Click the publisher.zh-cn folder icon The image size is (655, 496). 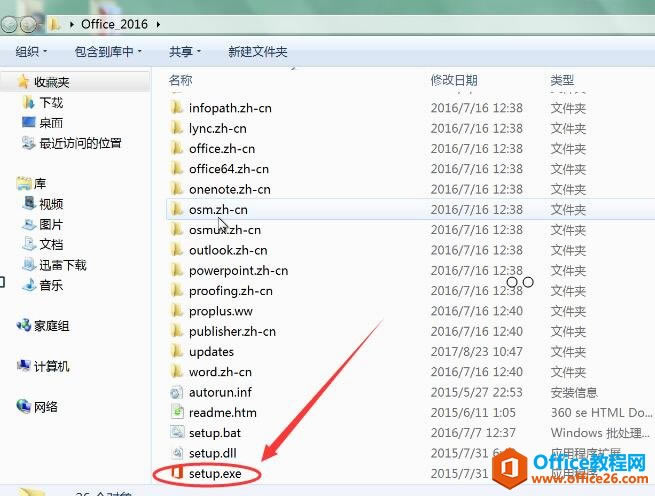point(177,331)
